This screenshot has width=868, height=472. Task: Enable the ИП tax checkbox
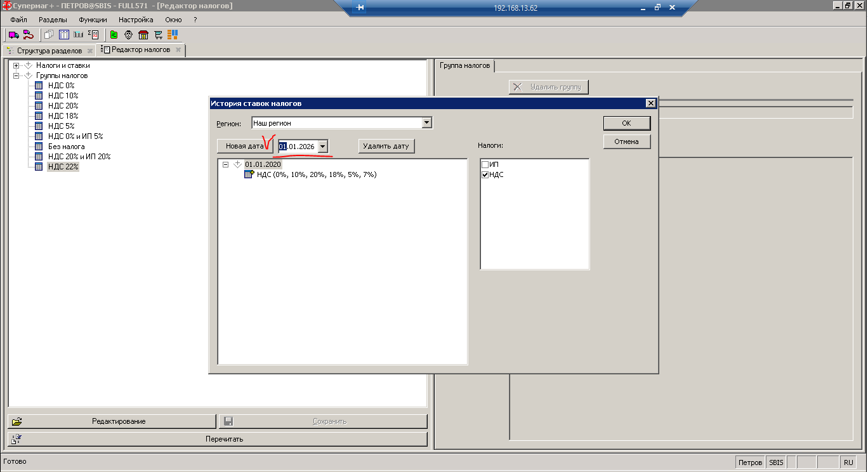click(x=485, y=165)
